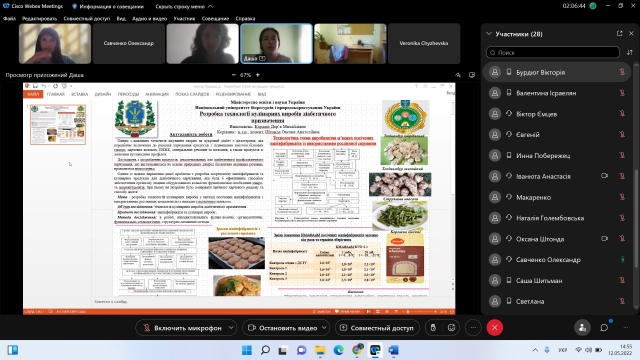The width and height of the screenshot is (640, 360).
Task: Leave the meeting with the red X button
Action: (495, 328)
